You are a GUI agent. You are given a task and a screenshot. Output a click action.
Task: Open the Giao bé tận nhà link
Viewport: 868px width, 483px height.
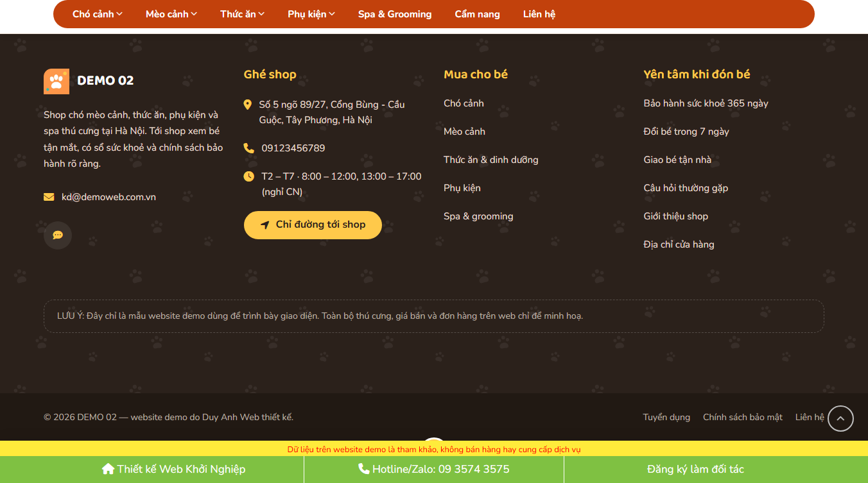tap(677, 160)
